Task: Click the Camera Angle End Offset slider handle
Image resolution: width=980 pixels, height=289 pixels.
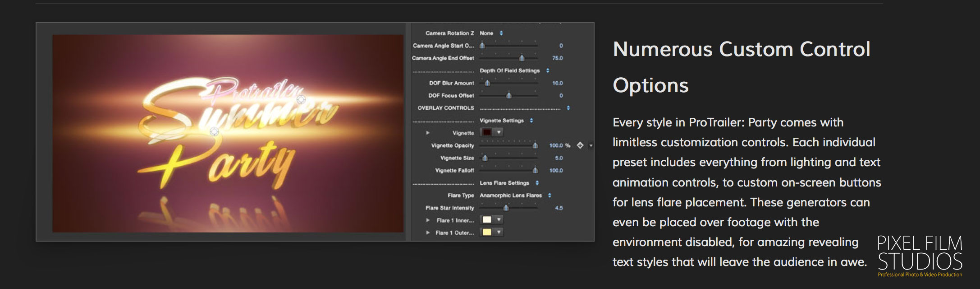Action: point(522,58)
